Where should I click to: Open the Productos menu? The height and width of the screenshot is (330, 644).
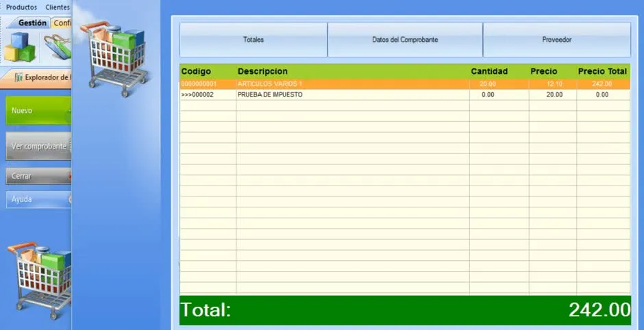(21, 7)
